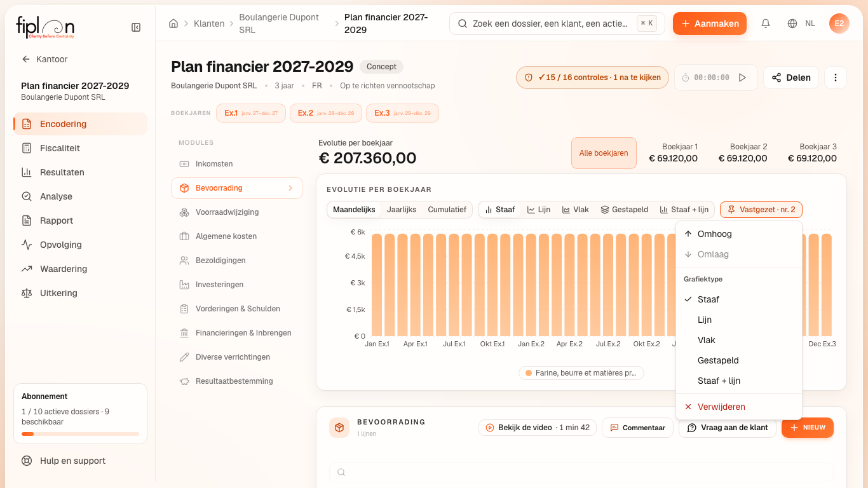Click Verwijderen in the dropdown menu

click(x=739, y=407)
